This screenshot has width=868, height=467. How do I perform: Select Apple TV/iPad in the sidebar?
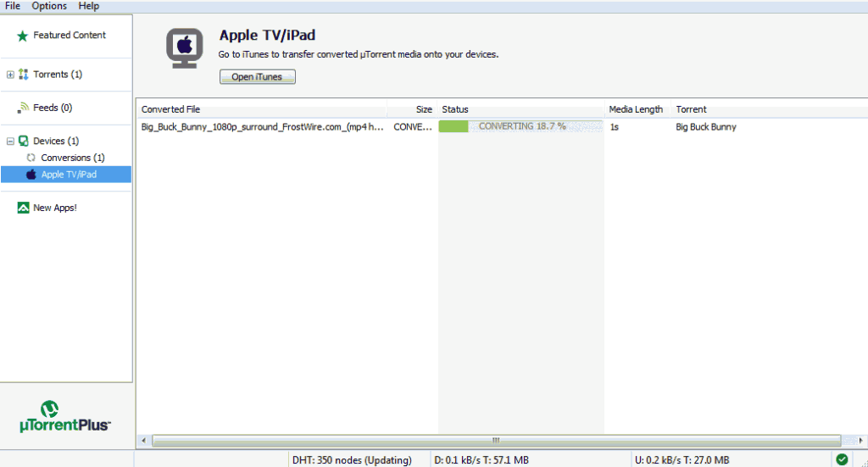[x=69, y=175]
